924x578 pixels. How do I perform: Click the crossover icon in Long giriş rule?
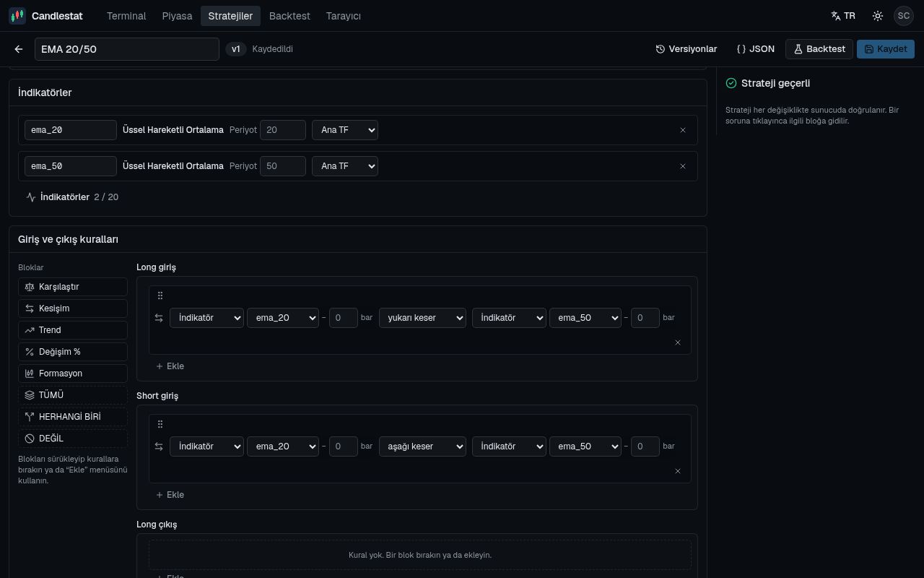pyautogui.click(x=160, y=318)
